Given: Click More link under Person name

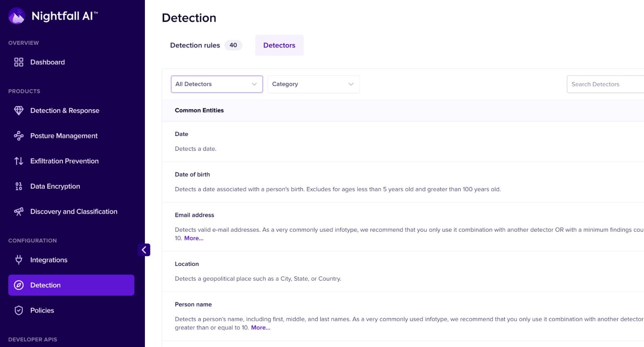Looking at the screenshot, I should click(261, 328).
